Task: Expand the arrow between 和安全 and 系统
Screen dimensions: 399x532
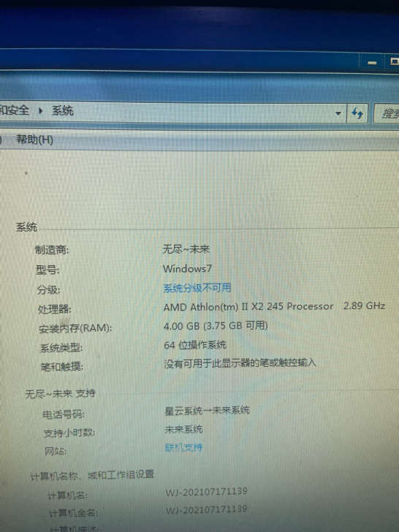Action: point(41,110)
